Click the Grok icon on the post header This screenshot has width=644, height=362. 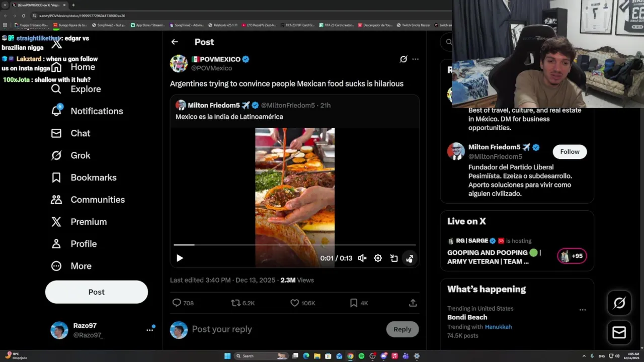[404, 59]
